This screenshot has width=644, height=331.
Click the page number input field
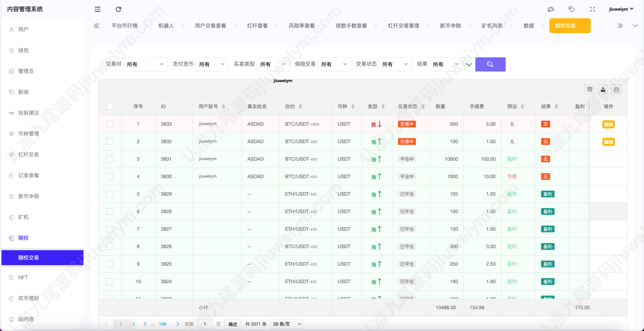[x=205, y=324]
